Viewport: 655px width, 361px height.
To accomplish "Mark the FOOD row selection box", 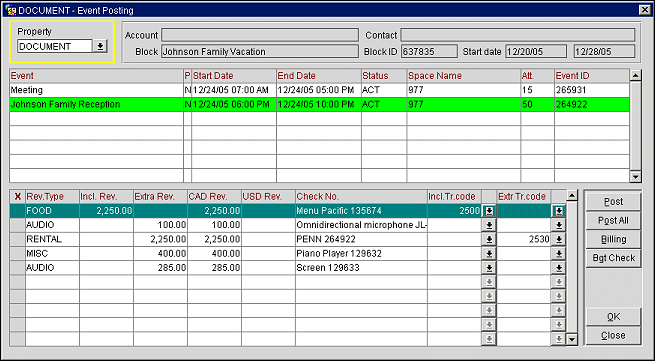I will [x=18, y=211].
